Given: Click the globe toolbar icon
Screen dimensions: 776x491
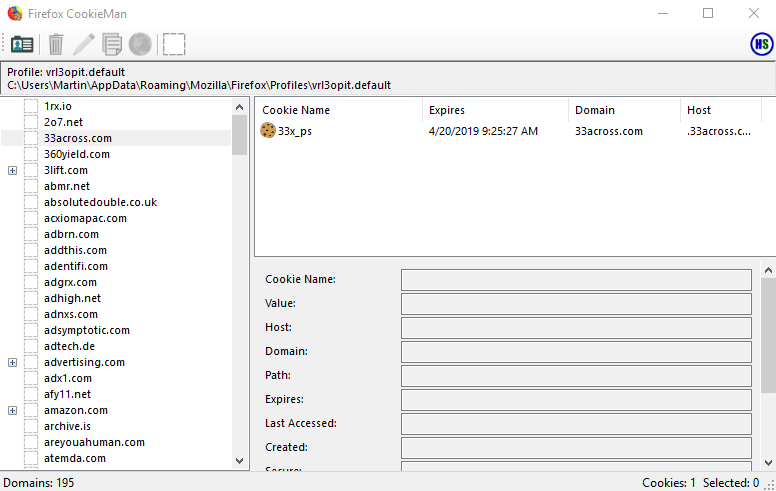Looking at the screenshot, I should pos(140,44).
